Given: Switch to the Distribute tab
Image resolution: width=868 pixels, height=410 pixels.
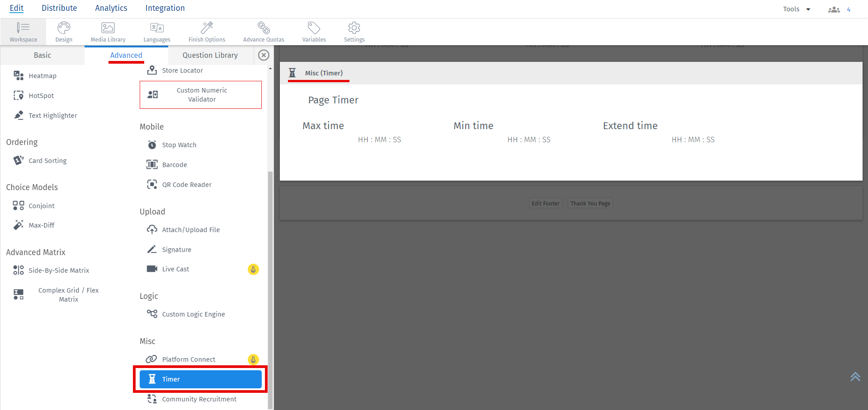Looking at the screenshot, I should [59, 8].
